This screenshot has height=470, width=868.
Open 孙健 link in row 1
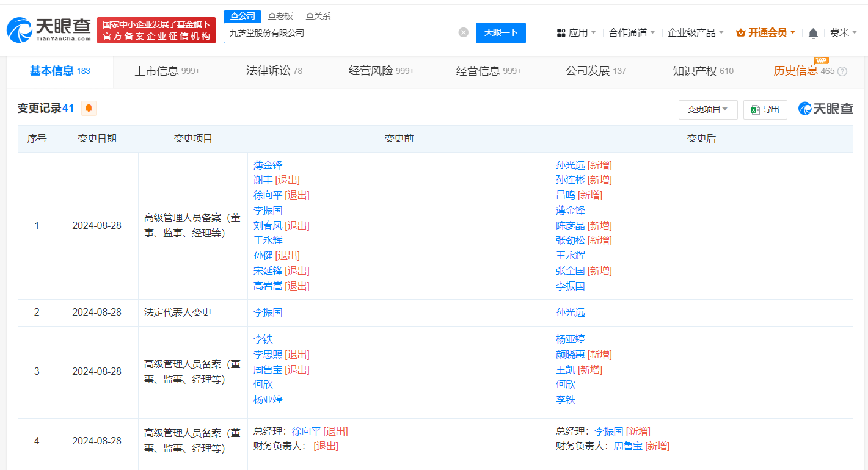(263, 256)
